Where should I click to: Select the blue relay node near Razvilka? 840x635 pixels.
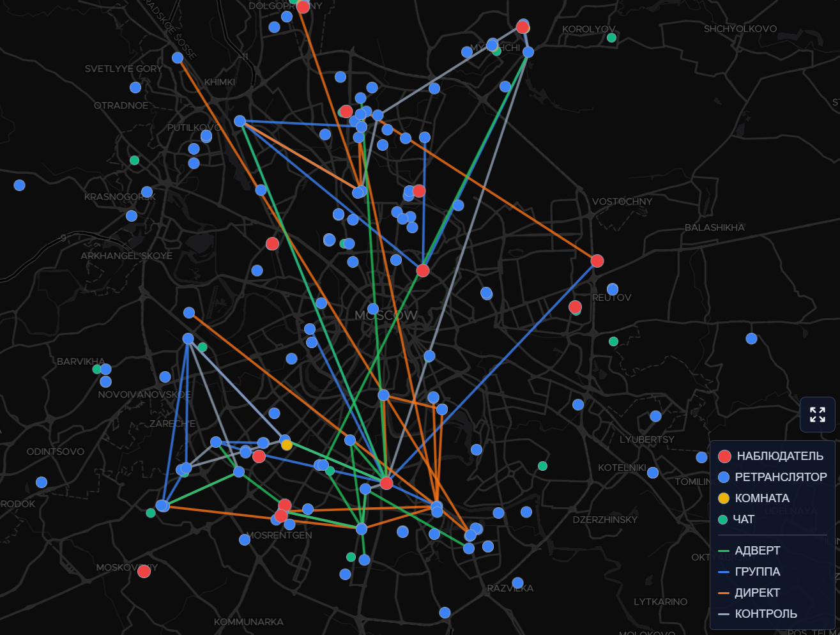(518, 583)
